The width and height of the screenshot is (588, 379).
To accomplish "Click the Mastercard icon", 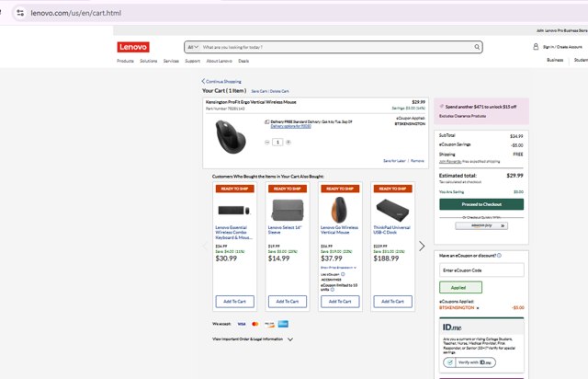I will point(255,324).
